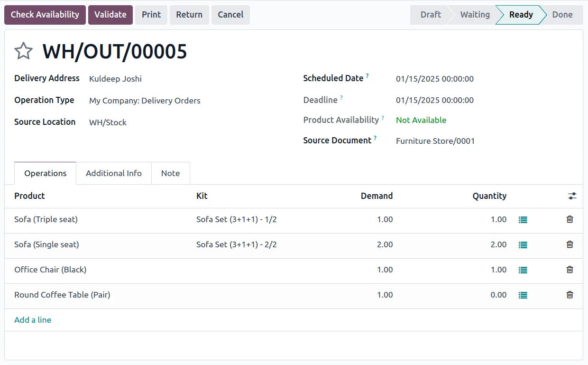
Task: Star WH/OUT/00005 as favorite
Action: point(23,51)
